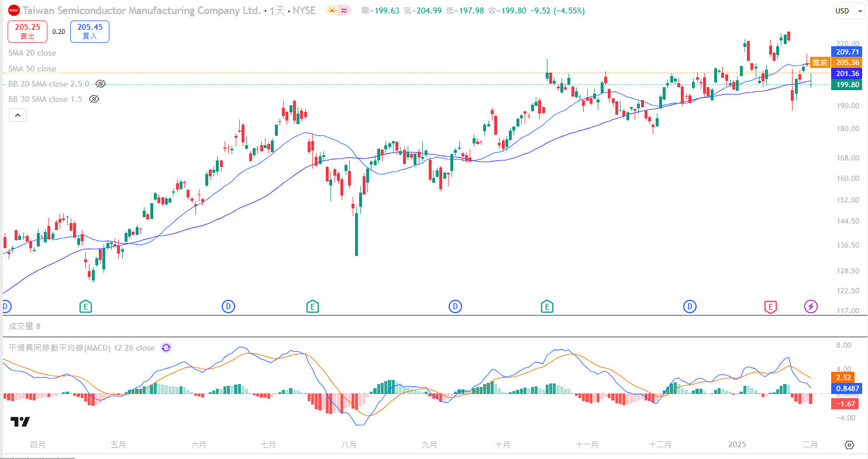Open Taiwan Semiconductor symbol title
Viewport: 868px width, 459px height.
[x=142, y=11]
